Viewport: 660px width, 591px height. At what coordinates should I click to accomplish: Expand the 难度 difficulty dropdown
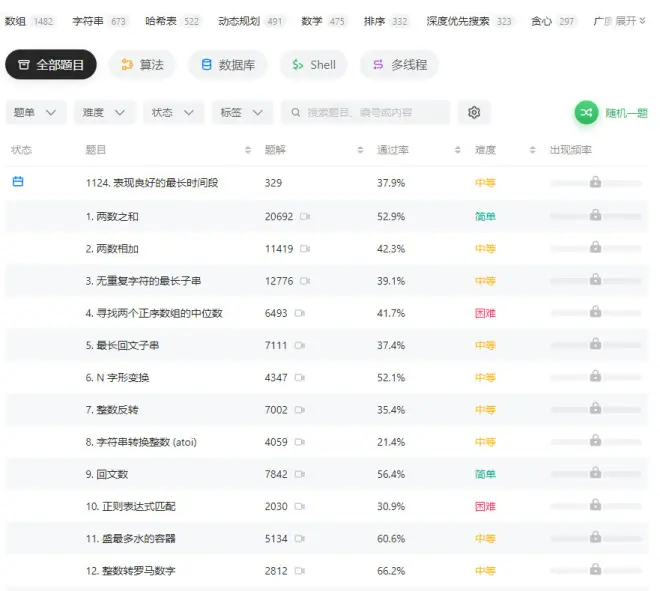coord(104,113)
